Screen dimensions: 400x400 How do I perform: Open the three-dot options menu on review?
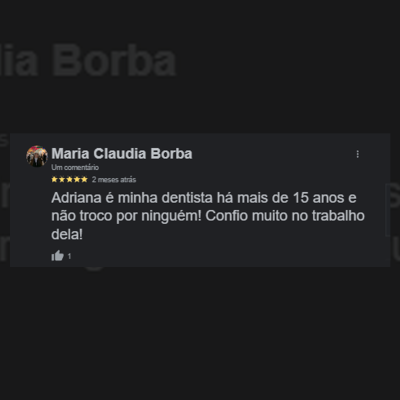pyautogui.click(x=358, y=154)
